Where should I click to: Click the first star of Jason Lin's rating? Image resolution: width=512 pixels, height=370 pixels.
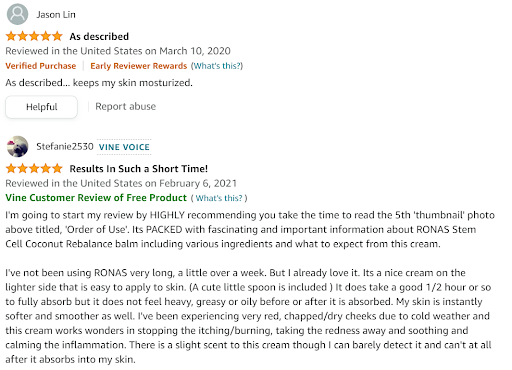pos(11,36)
